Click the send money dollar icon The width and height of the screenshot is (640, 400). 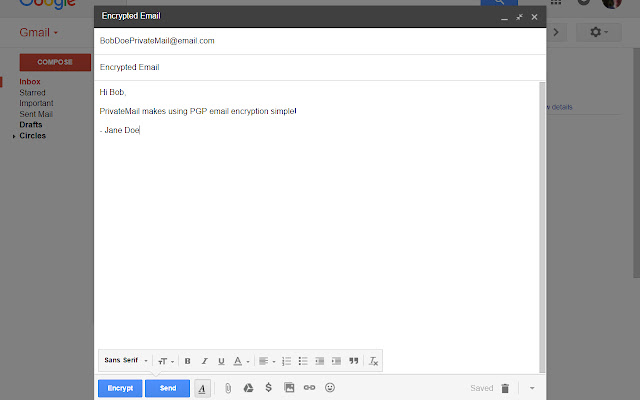(268, 387)
